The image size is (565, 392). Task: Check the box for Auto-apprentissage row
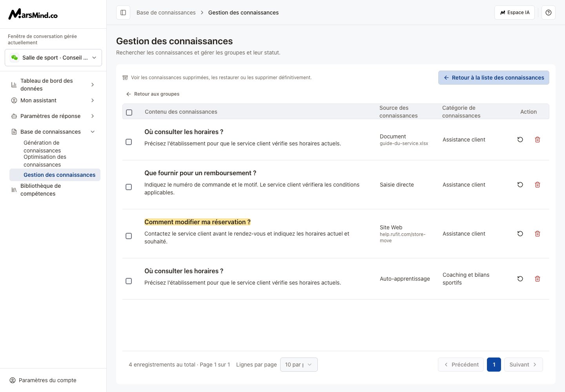(129, 281)
